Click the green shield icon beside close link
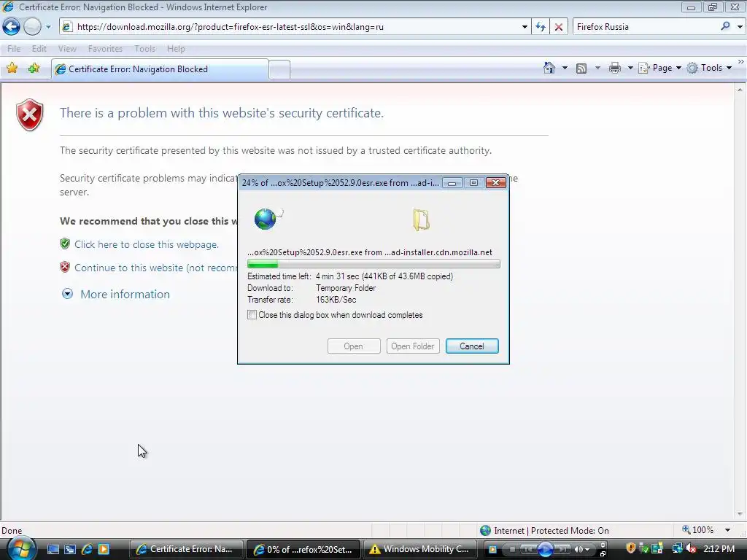 [65, 244]
